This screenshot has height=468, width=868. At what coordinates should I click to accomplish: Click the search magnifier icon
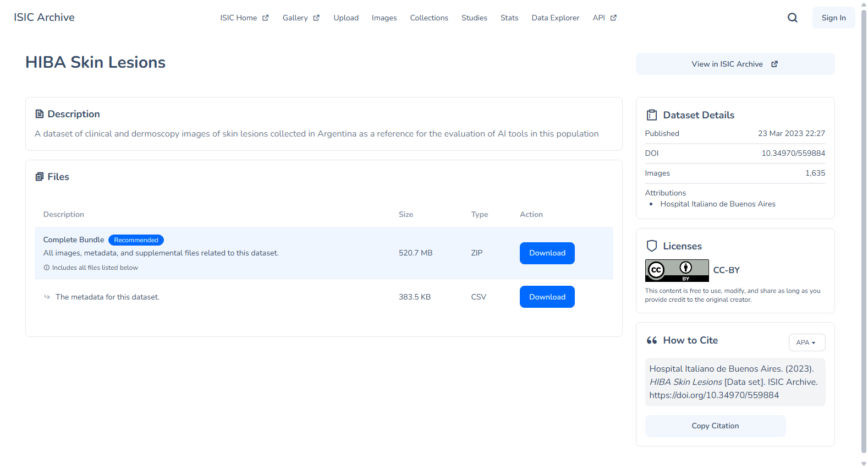point(792,18)
